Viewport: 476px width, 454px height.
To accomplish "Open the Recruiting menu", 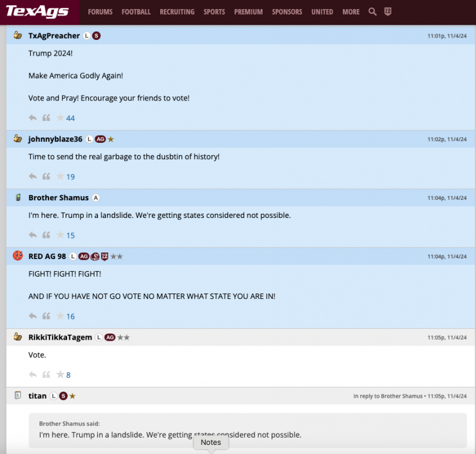I will (177, 12).
